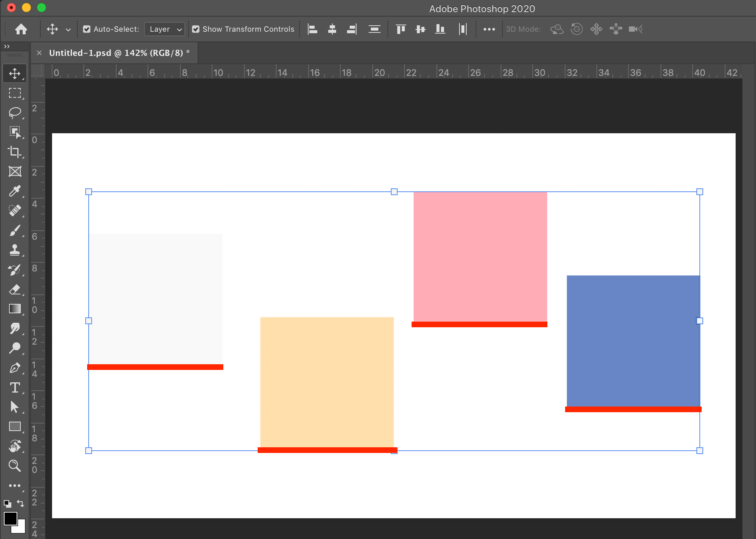Uncheck the Auto-Select checkbox
This screenshot has height=539, width=756.
pos(87,29)
